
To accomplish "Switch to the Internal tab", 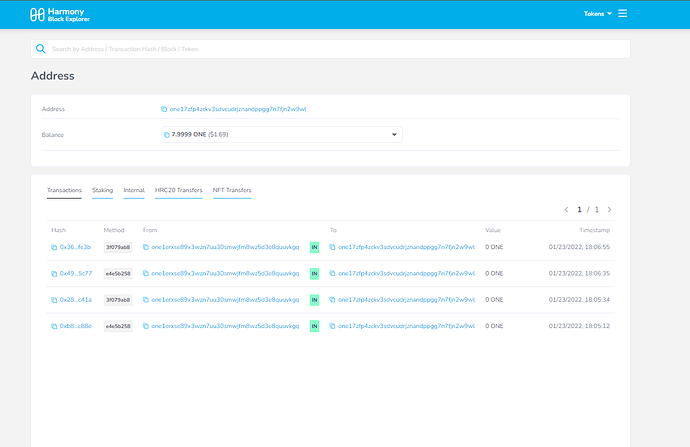I will pyautogui.click(x=134, y=191).
